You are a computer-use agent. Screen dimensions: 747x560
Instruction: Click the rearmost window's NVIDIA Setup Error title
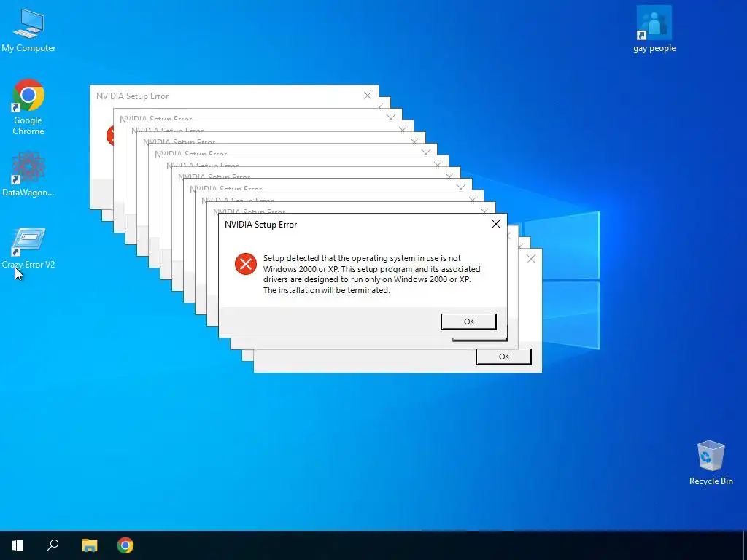tap(133, 96)
